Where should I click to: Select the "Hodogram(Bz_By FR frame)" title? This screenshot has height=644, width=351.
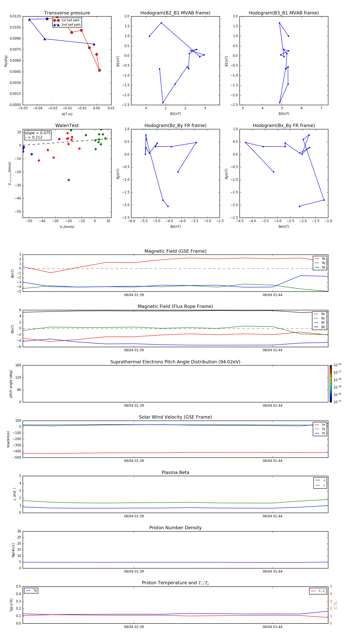175,125
